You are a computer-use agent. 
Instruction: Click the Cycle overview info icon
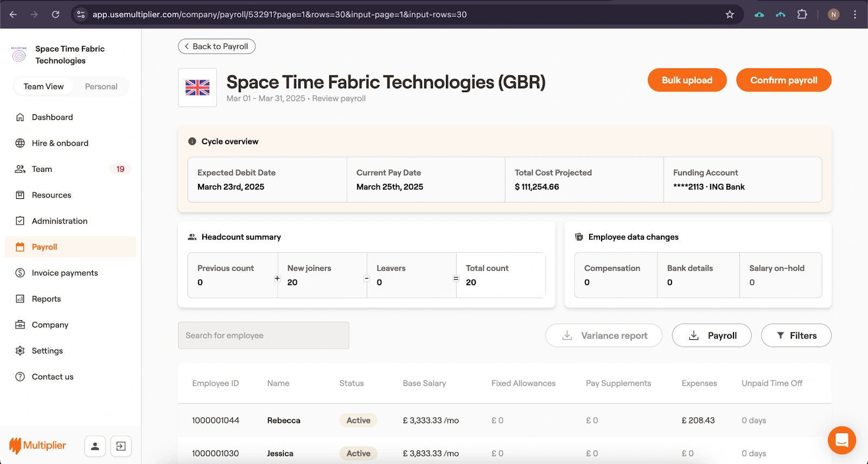(x=192, y=141)
